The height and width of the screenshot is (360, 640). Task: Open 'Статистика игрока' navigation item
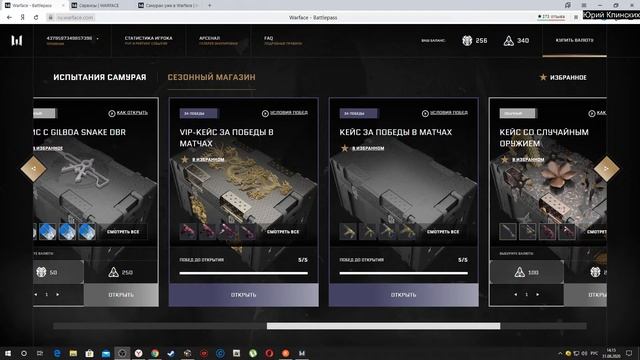148,40
